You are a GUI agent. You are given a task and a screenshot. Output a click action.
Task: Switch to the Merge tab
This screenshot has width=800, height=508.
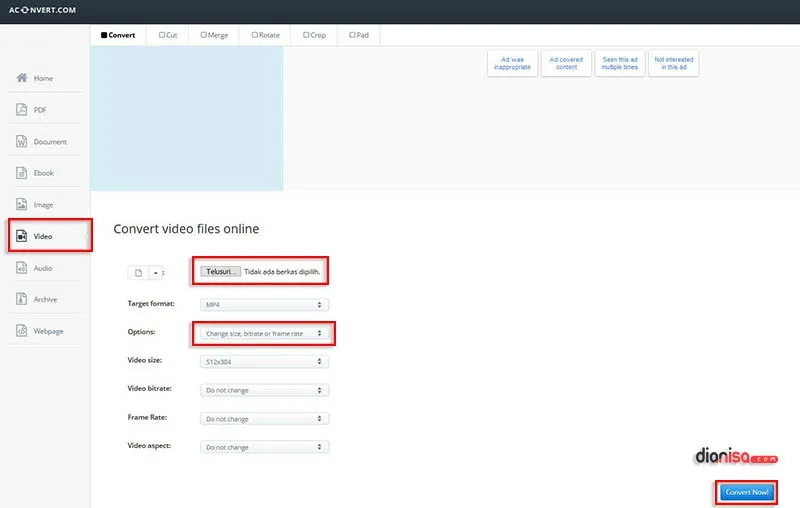click(214, 35)
